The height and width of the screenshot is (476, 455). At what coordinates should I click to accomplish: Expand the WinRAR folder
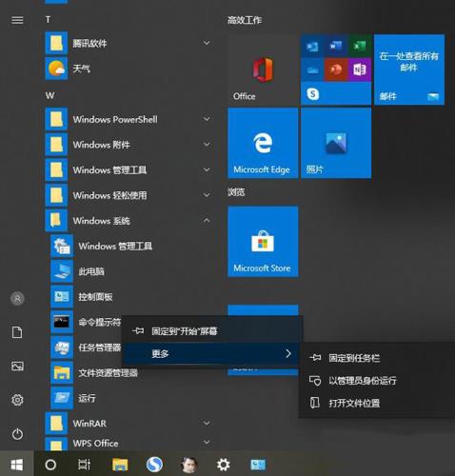(207, 423)
